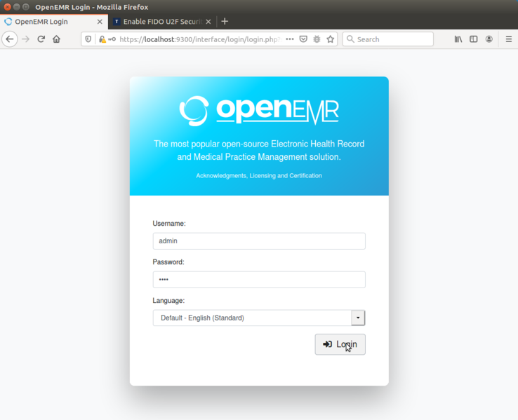Switch to the Enable FIDO U2F tab
The image size is (518, 420).
pos(161,22)
